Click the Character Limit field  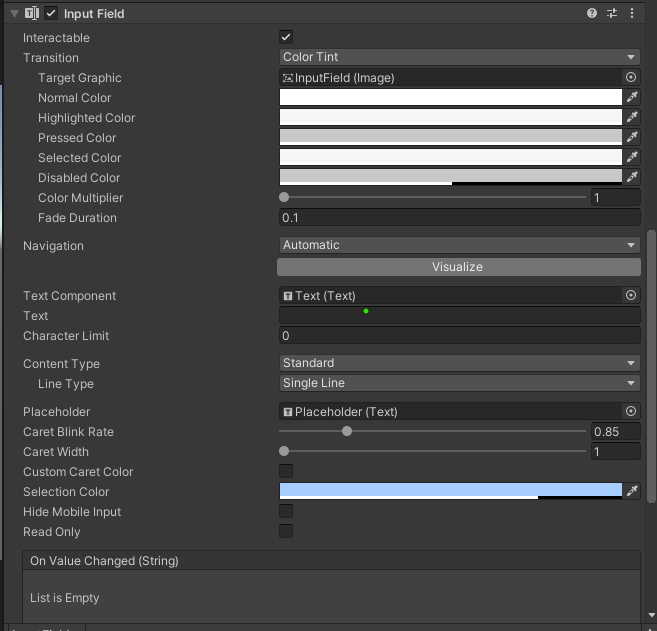(460, 336)
